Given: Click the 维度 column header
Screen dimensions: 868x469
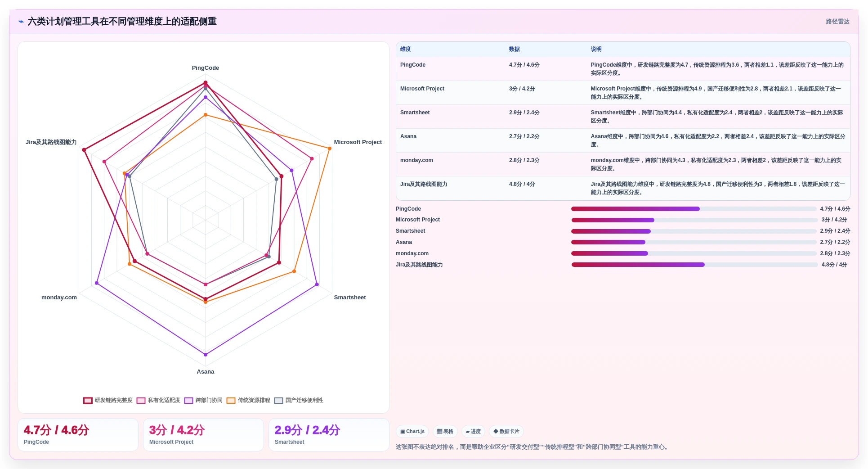Looking at the screenshot, I should coord(406,49).
